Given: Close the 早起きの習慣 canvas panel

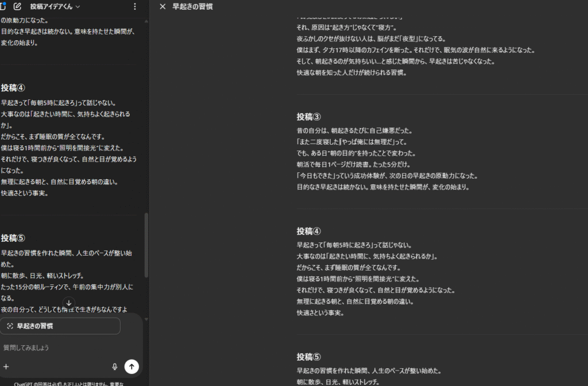Looking at the screenshot, I should [x=163, y=6].
